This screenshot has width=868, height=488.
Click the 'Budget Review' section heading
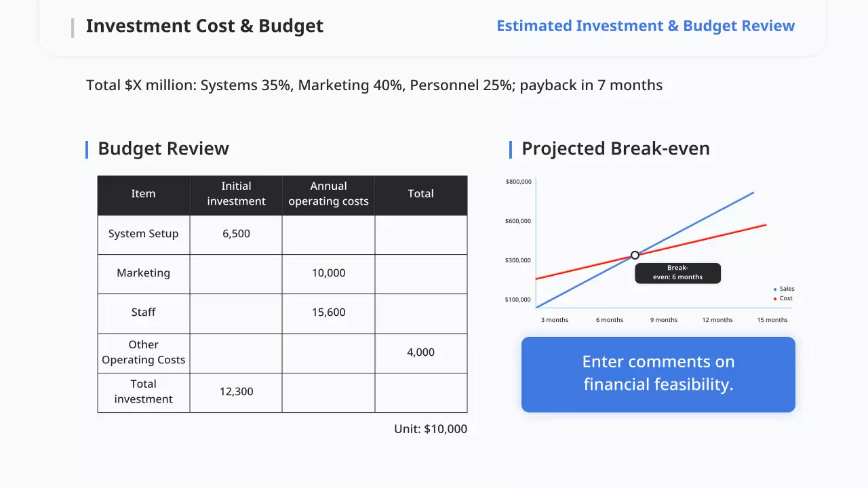[x=163, y=148]
